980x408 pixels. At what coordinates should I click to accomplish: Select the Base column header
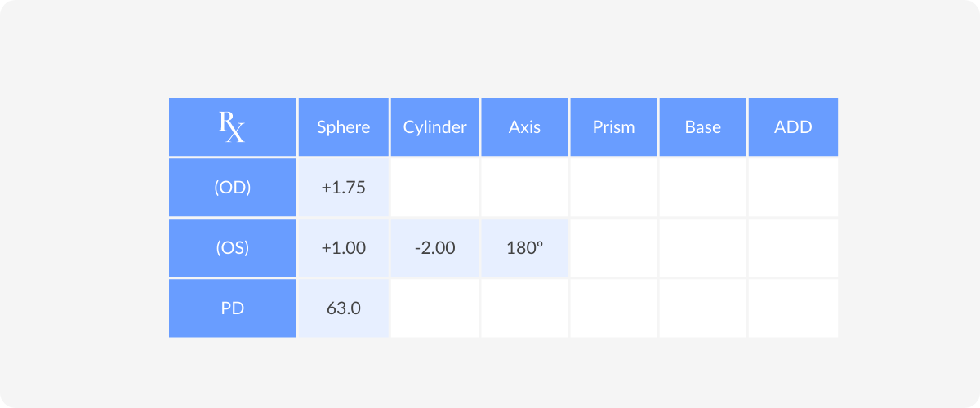click(x=703, y=127)
